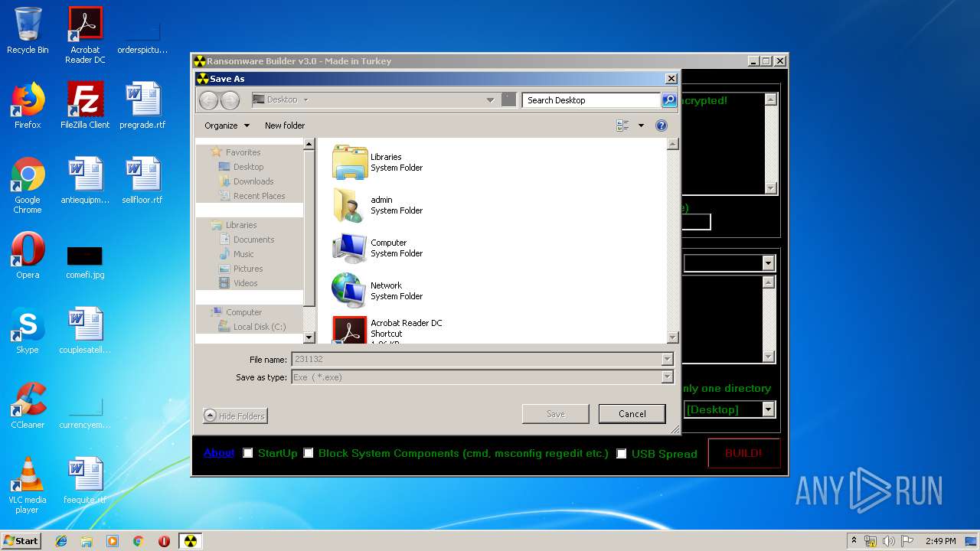Select Acrobat Reader DC shortcut in file list
Screen dimensions: 980x551
[387, 331]
